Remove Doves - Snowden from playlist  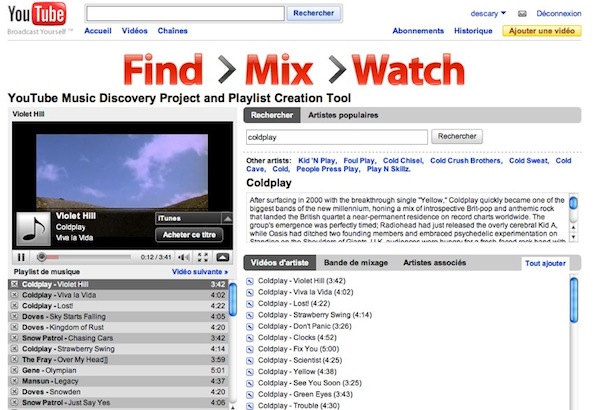click(14, 391)
